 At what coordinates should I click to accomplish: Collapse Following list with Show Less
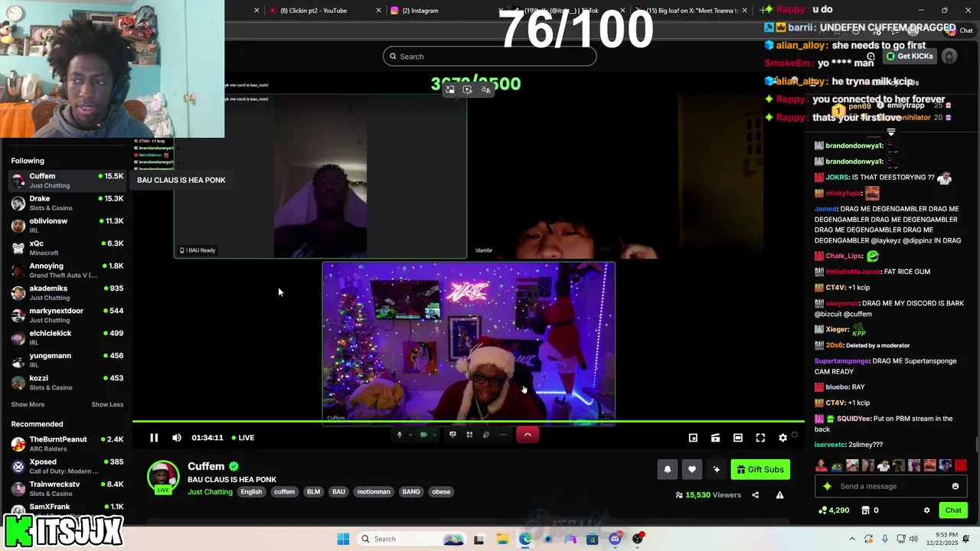pyautogui.click(x=107, y=405)
